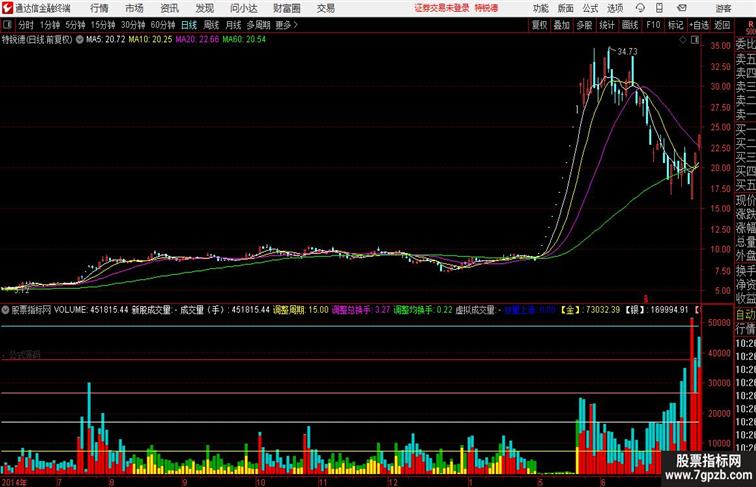This screenshot has width=756, height=487.
Task: Click the 统计 statistics toolbar button
Action: (x=607, y=25)
